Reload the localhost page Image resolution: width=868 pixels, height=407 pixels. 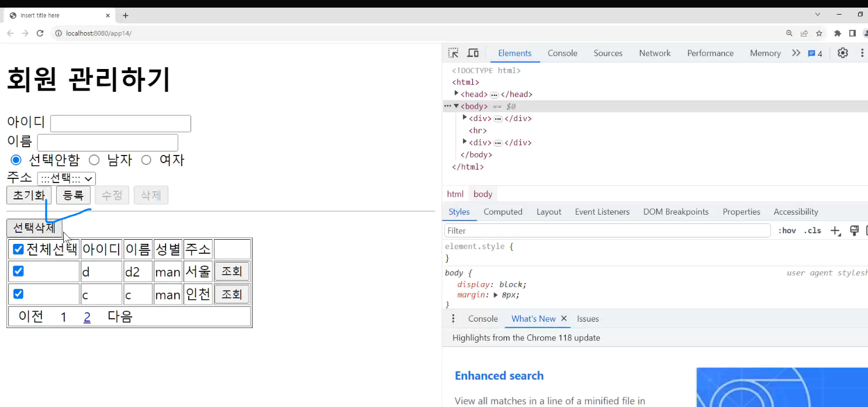(x=40, y=33)
